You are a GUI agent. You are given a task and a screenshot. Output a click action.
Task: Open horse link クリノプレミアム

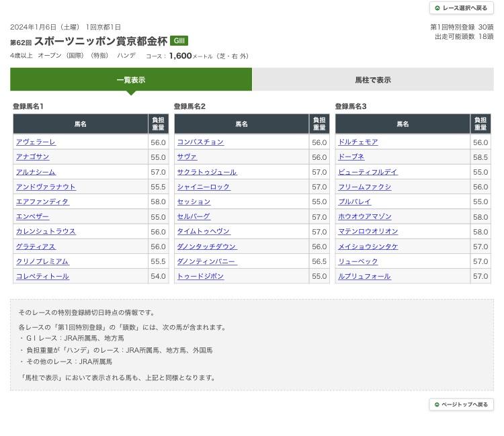pos(43,261)
